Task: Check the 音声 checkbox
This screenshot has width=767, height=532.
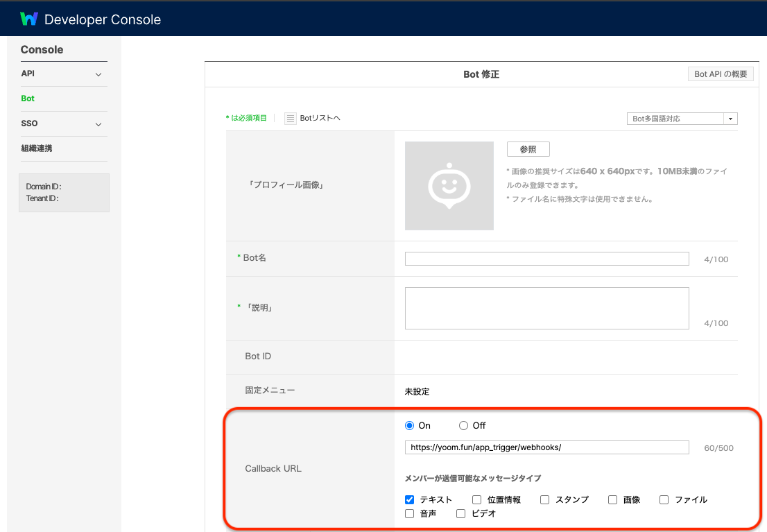Action: coord(410,514)
